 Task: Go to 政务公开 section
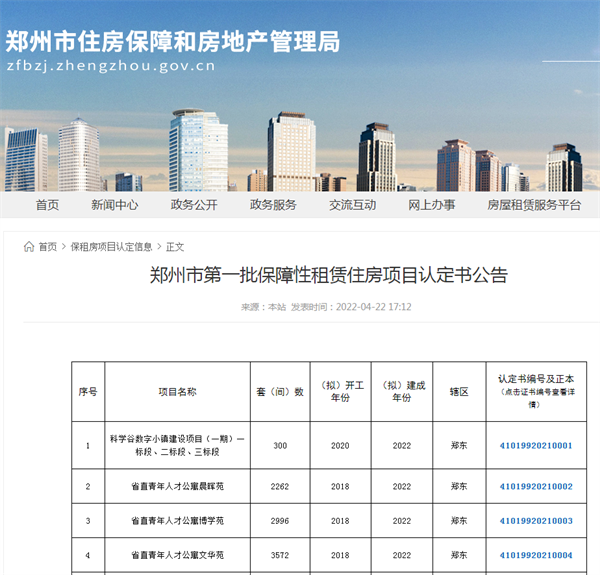pos(194,205)
